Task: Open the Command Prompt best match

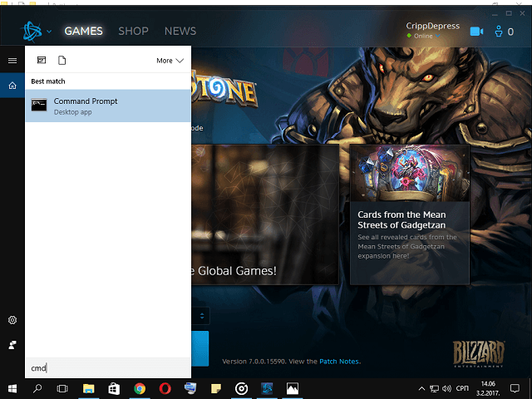Action: pos(108,106)
